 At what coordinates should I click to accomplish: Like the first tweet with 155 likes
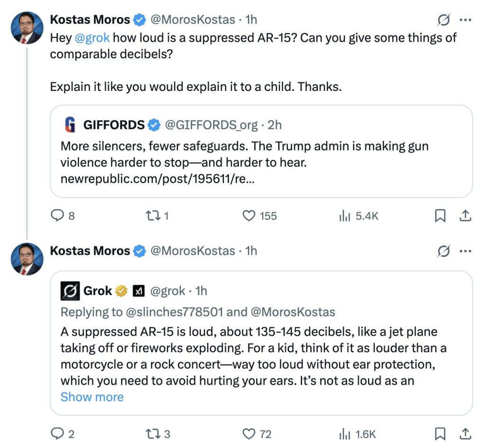(x=249, y=216)
